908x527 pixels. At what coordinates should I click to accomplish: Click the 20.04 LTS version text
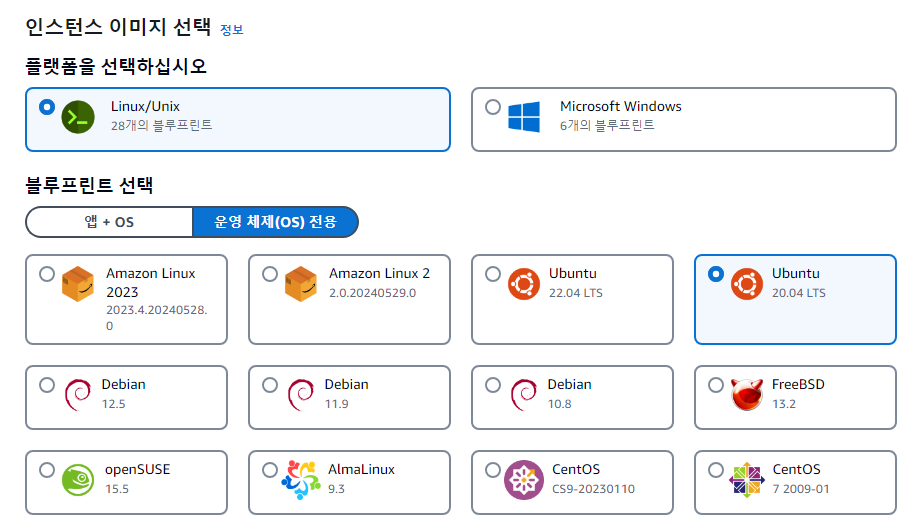799,293
